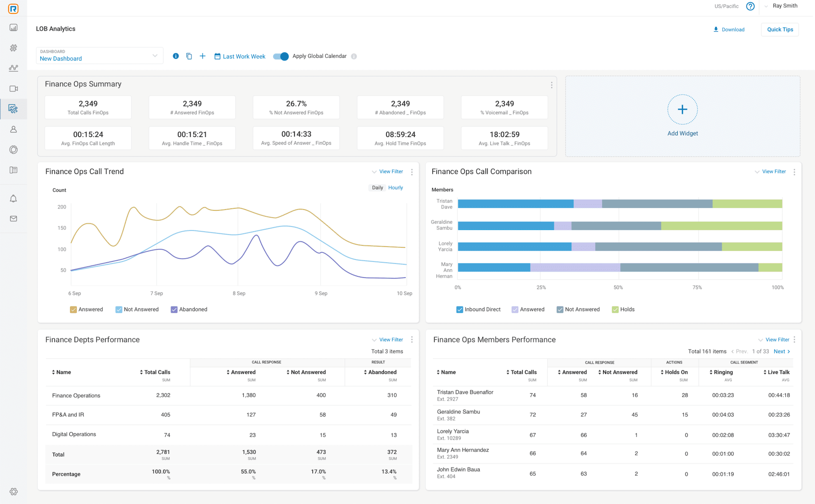Image resolution: width=815 pixels, height=504 pixels.
Task: Click the Add Widget plus button
Action: [x=682, y=110]
